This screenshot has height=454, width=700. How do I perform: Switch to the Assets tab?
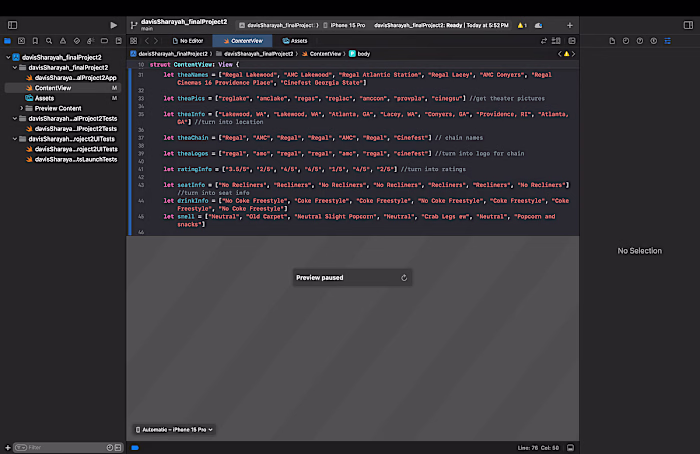[295, 41]
